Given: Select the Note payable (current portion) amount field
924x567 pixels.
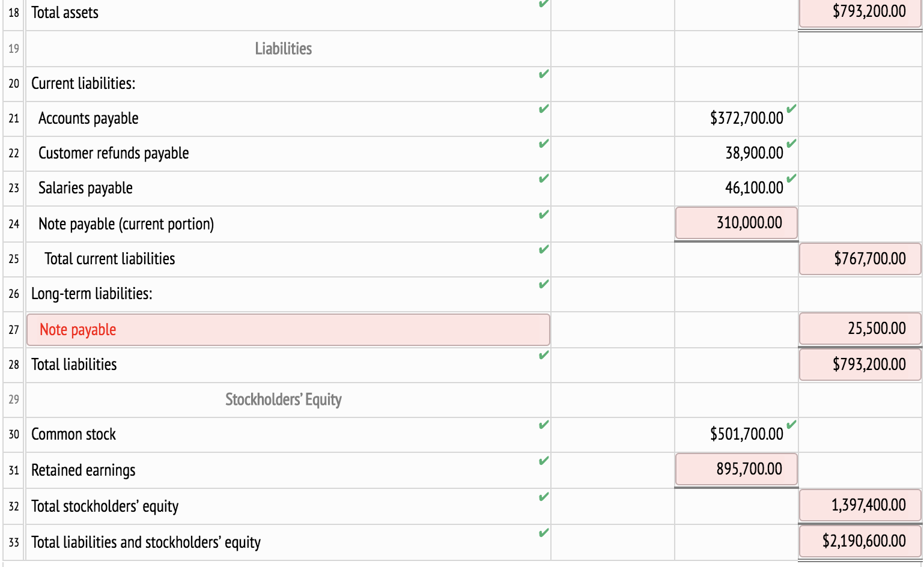Looking at the screenshot, I should (736, 223).
